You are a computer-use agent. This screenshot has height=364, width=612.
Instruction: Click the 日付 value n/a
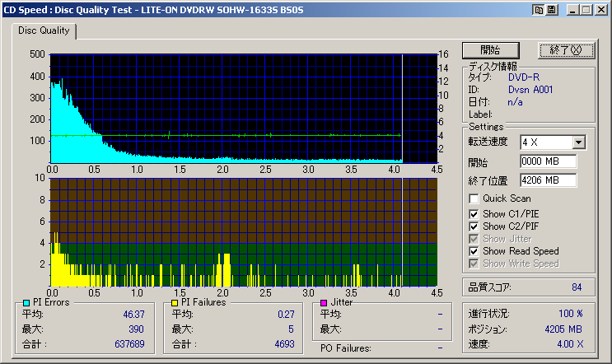(515, 102)
